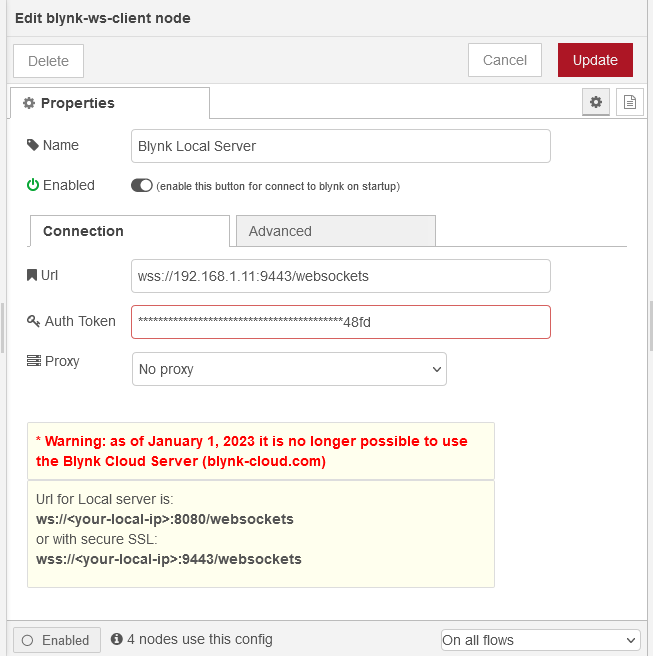Viewport: 654px width, 656px height.
Task: Click the Delete button
Action: tap(49, 61)
